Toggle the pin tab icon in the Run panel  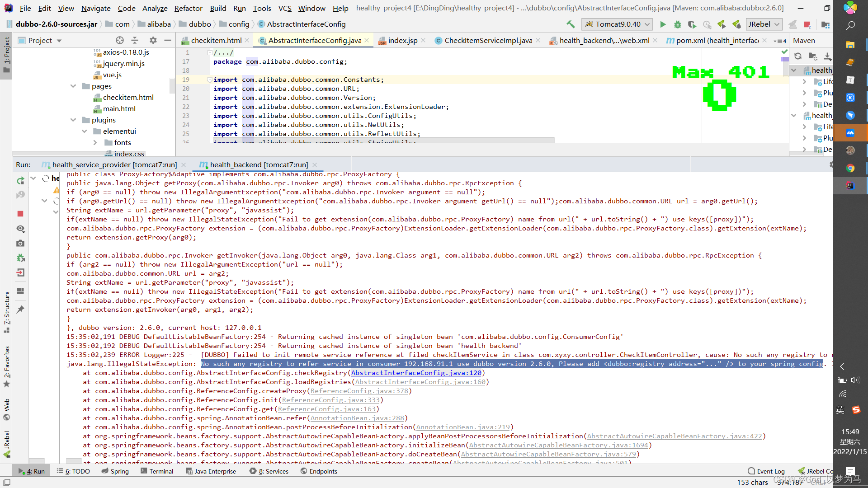[20, 310]
